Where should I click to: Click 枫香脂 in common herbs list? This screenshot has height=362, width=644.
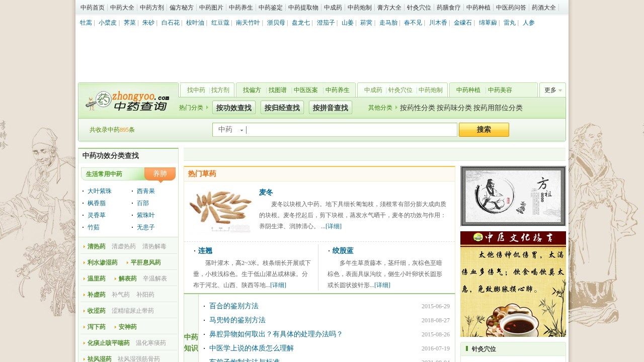(x=97, y=203)
